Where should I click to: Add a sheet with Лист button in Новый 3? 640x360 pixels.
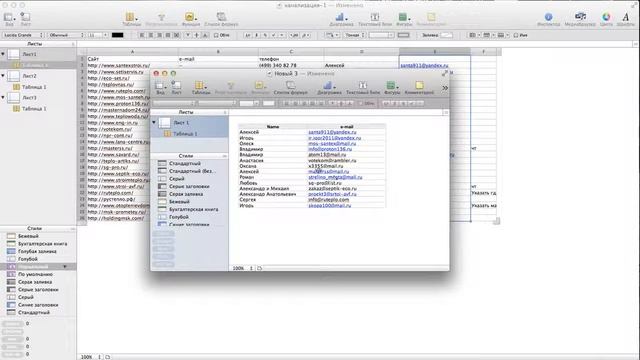tap(176, 87)
